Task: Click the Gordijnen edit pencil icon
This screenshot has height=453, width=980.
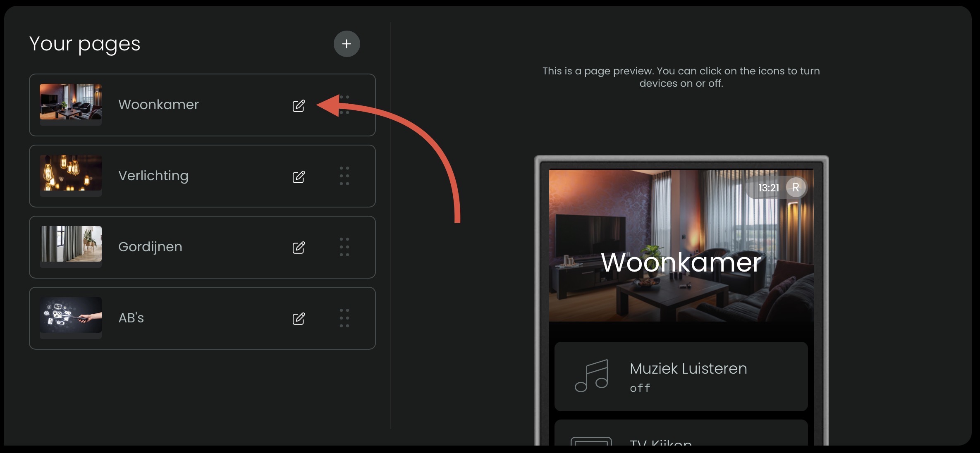Action: [299, 248]
